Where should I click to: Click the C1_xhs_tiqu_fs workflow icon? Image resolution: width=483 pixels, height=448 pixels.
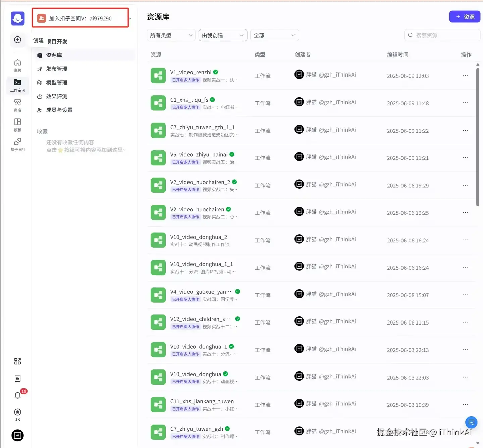click(158, 103)
